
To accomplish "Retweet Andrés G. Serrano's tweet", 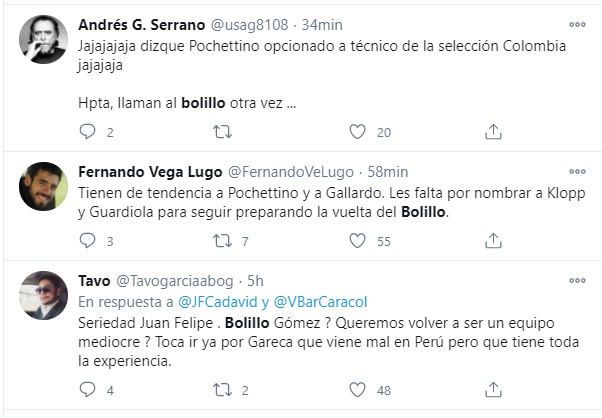I will 224,131.
